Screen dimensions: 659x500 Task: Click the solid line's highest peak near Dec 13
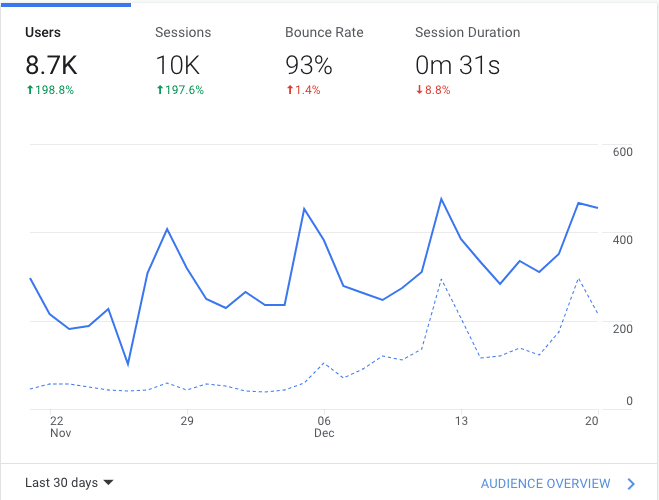441,199
